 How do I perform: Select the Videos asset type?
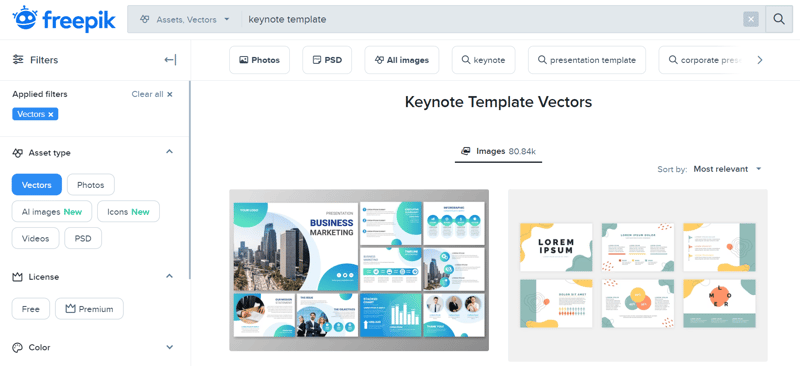[35, 238]
